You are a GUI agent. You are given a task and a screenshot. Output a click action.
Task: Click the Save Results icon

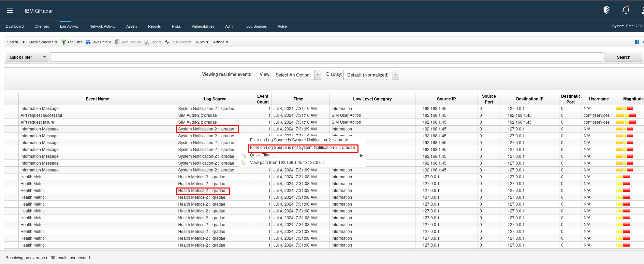[117, 42]
